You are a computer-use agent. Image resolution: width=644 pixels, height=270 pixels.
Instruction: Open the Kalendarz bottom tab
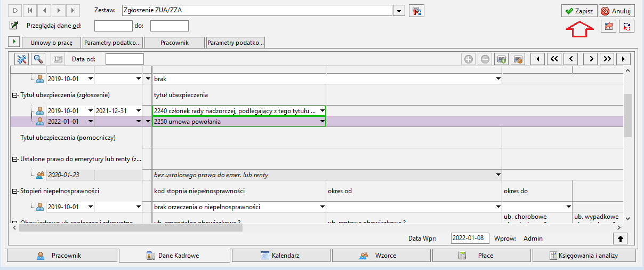(281, 256)
